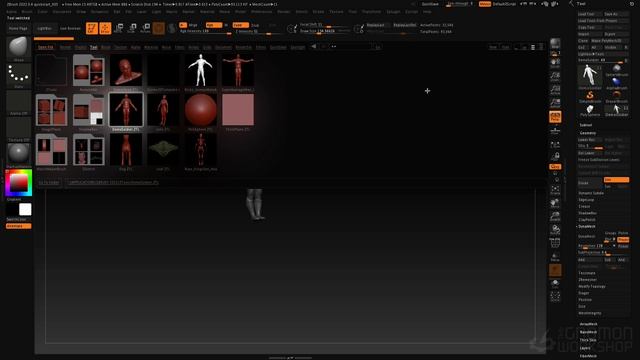The width and height of the screenshot is (640, 360).
Task: Click the Xpose icon in right shelf
Action: [x=555, y=296]
